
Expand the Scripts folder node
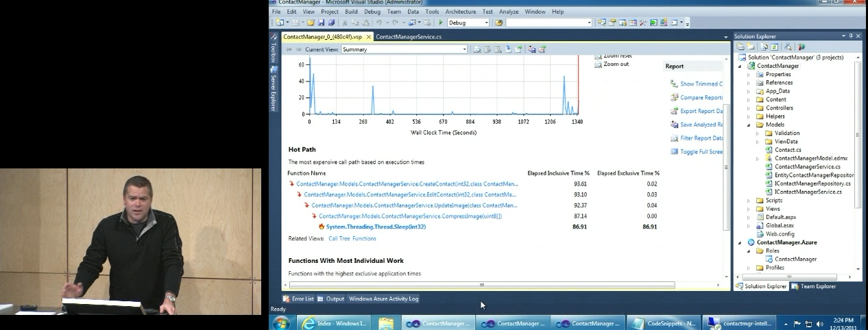pos(749,201)
